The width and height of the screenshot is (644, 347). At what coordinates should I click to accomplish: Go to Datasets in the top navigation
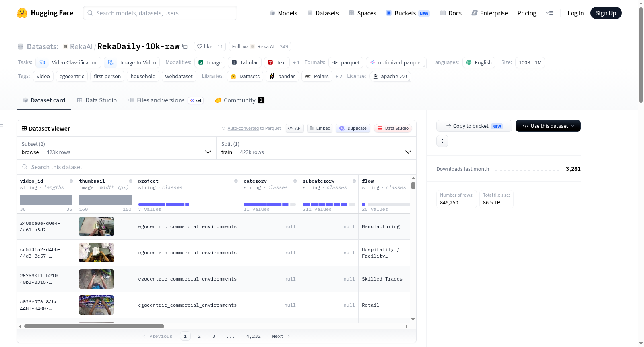pyautogui.click(x=323, y=13)
